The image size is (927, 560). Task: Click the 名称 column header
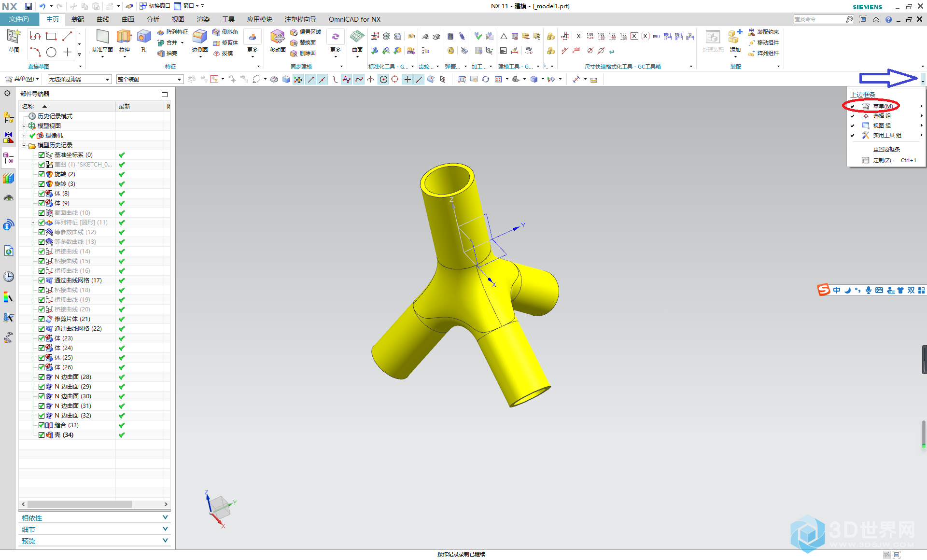point(68,106)
